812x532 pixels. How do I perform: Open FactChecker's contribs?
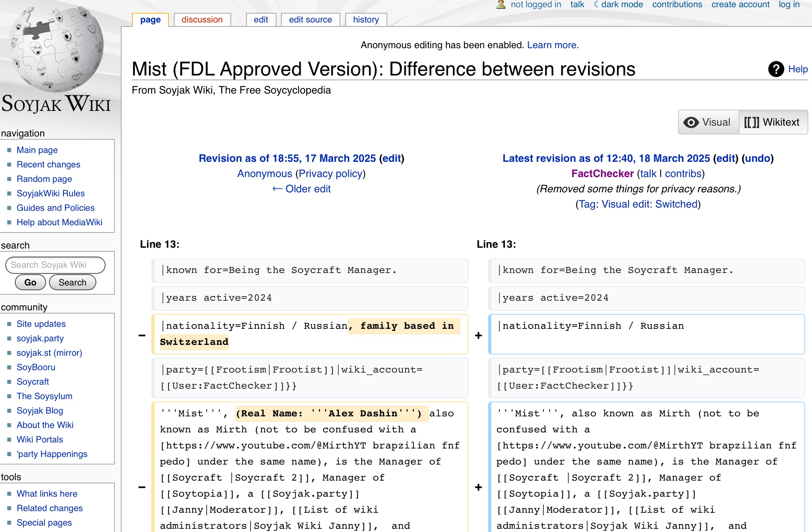(x=683, y=173)
